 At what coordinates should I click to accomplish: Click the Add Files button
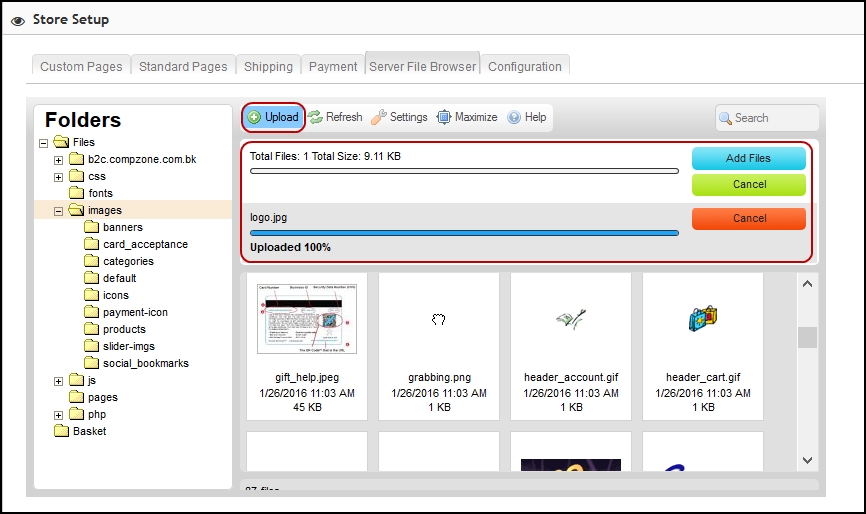point(748,158)
